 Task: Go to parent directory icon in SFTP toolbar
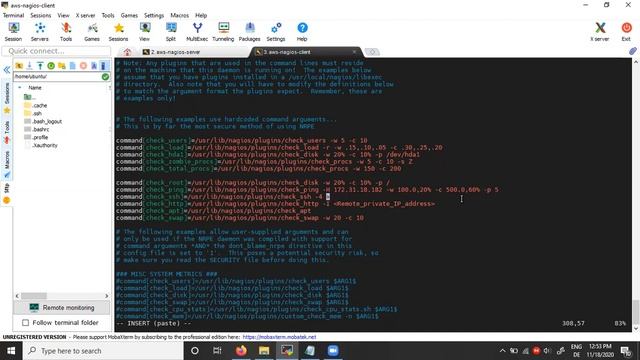pos(19,66)
